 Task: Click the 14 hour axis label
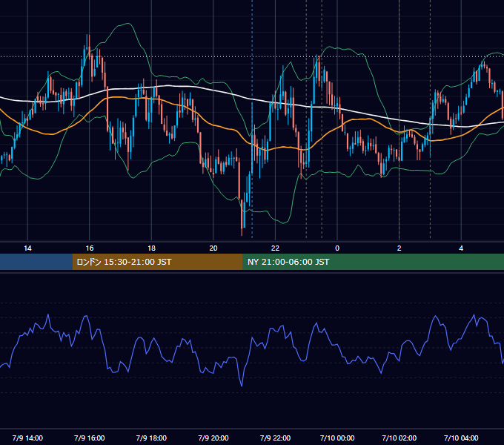coord(27,248)
